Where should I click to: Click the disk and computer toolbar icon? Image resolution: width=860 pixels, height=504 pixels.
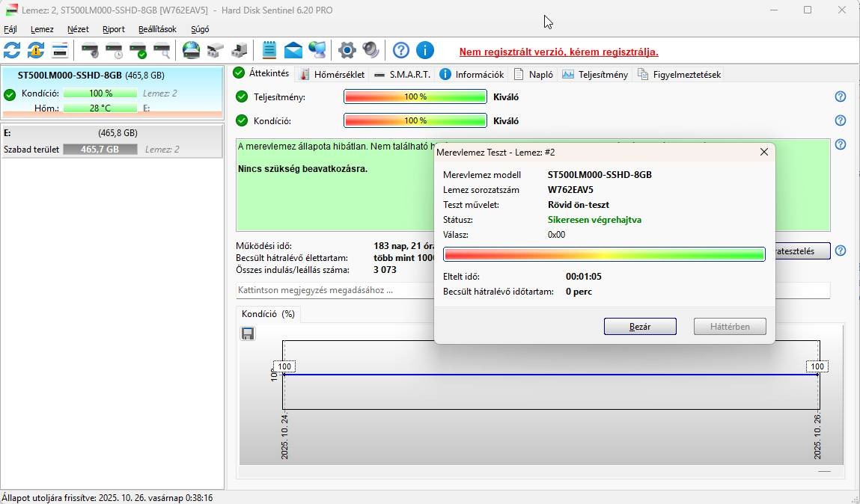point(239,50)
